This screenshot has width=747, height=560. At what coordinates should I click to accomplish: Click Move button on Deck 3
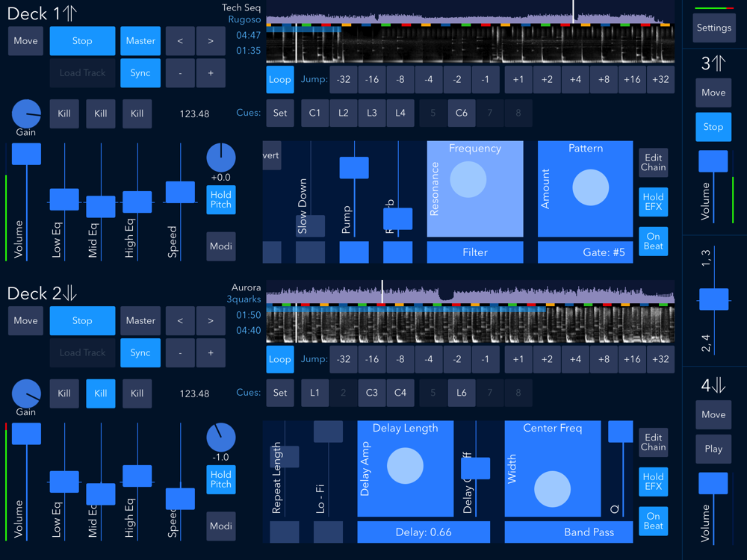pos(713,93)
